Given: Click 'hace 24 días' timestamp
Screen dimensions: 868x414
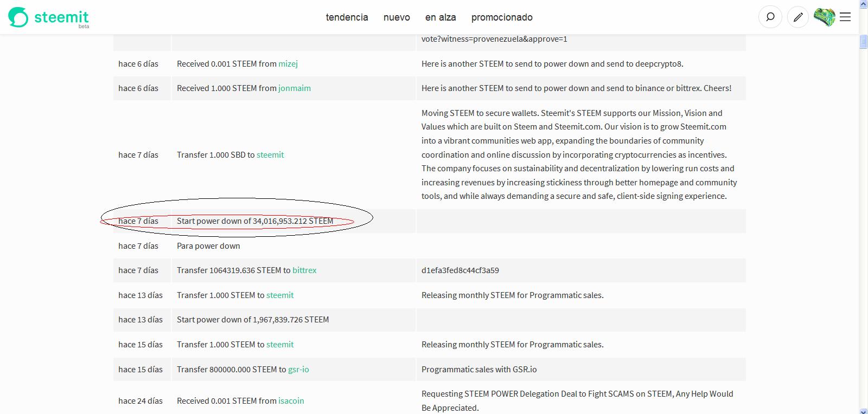Looking at the screenshot, I should 141,401.
